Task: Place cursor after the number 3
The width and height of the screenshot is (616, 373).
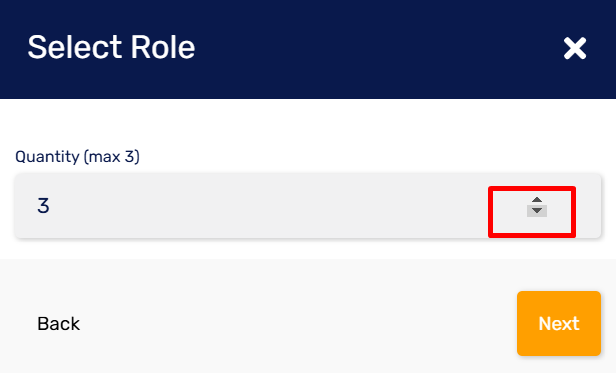Action: (51, 206)
